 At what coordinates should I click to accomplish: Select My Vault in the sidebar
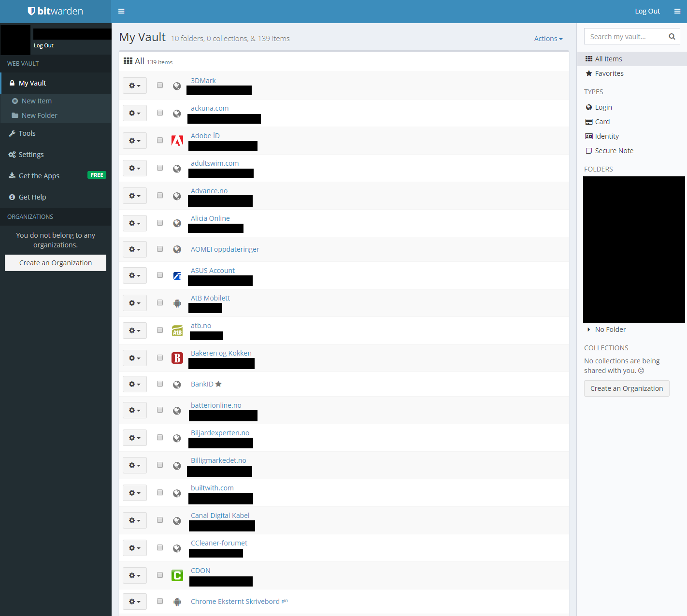(32, 83)
